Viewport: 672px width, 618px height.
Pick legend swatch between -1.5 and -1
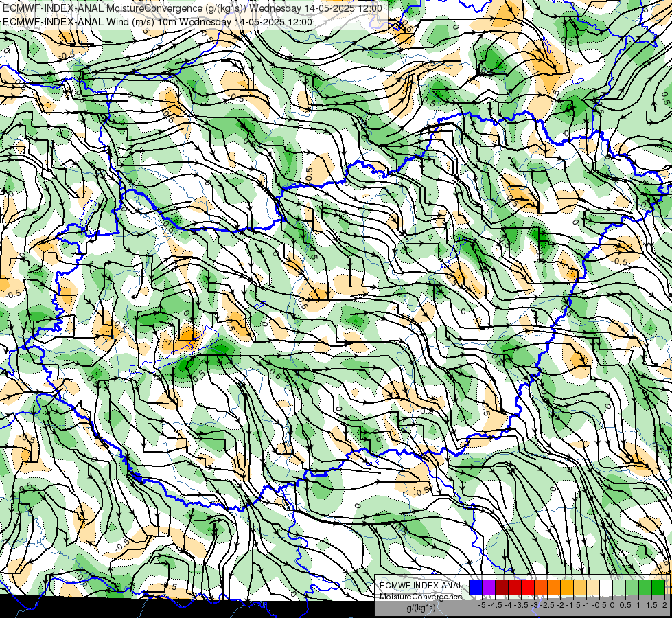(580, 588)
